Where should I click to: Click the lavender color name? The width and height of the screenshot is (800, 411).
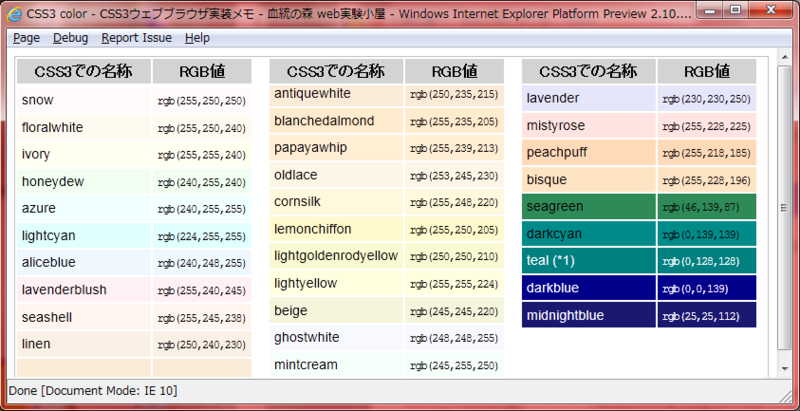coord(553,98)
